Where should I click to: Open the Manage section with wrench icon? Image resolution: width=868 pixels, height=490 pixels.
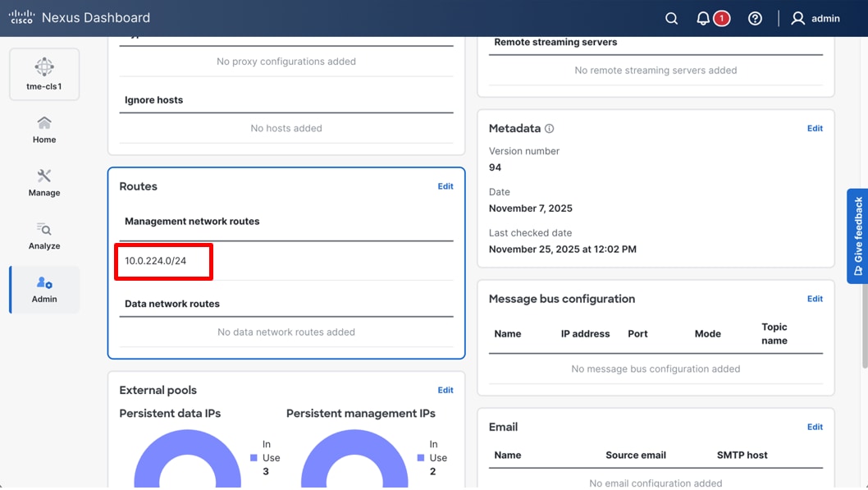(43, 182)
